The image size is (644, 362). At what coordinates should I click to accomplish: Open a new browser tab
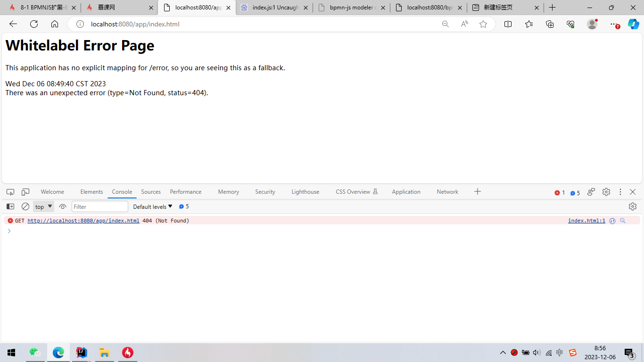[553, 8]
